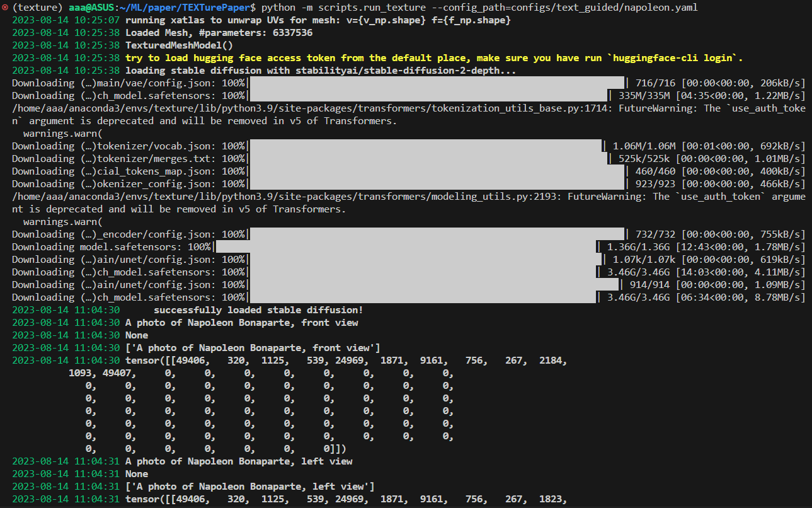Click the "Downloading (…)_encoder/config.json" label
The height and width of the screenshot is (508, 812).
click(114, 234)
